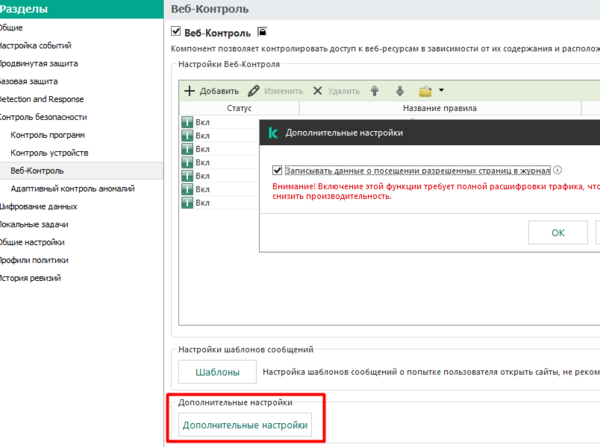Sort by the Название правила column header
The height and width of the screenshot is (447, 600).
coord(438,108)
